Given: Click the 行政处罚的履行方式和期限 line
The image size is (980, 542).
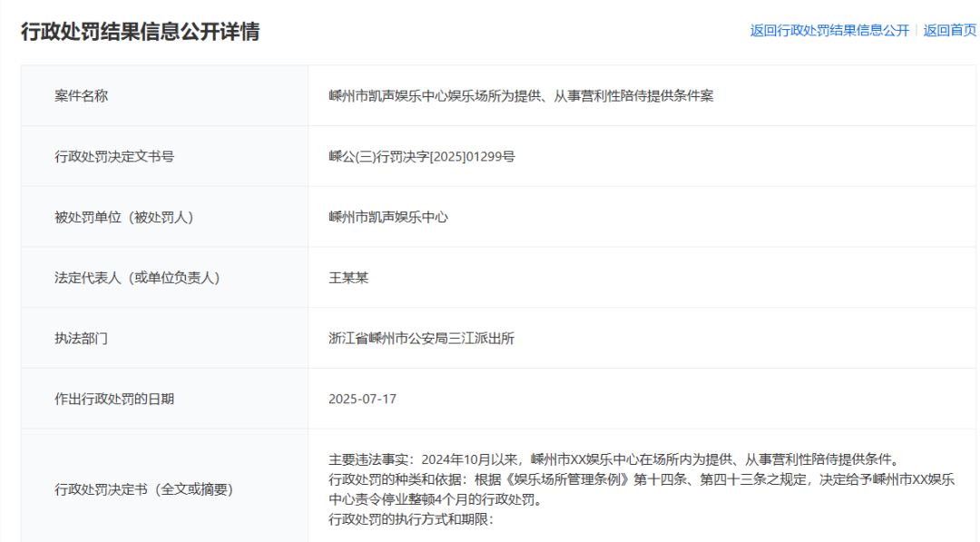Looking at the screenshot, I should point(410,520).
